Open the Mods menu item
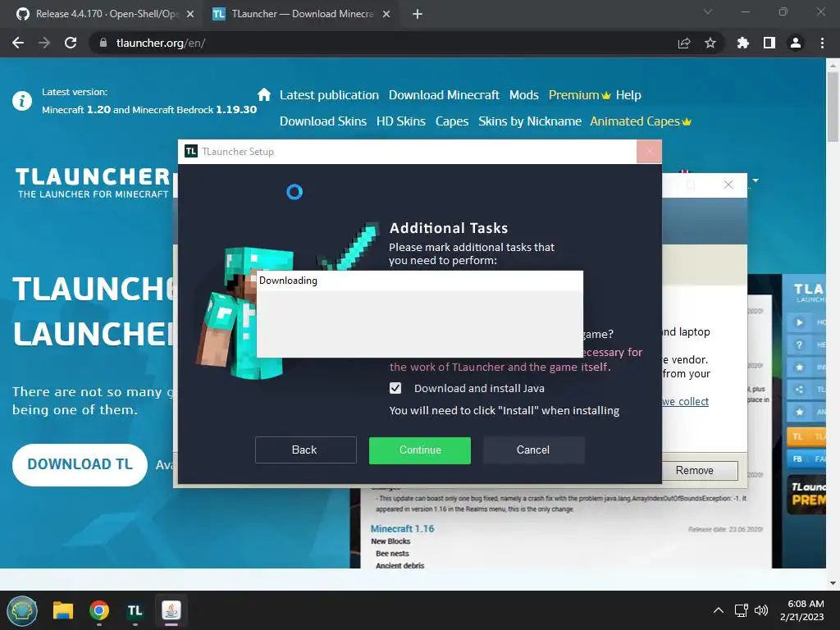The height and width of the screenshot is (630, 840). pyautogui.click(x=524, y=95)
